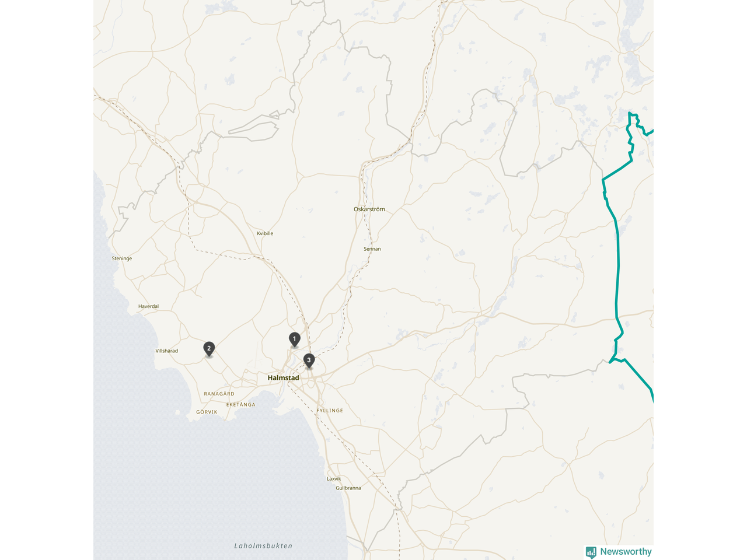The image size is (747, 560).
Task: Select the Sennan place label
Action: 372,249
